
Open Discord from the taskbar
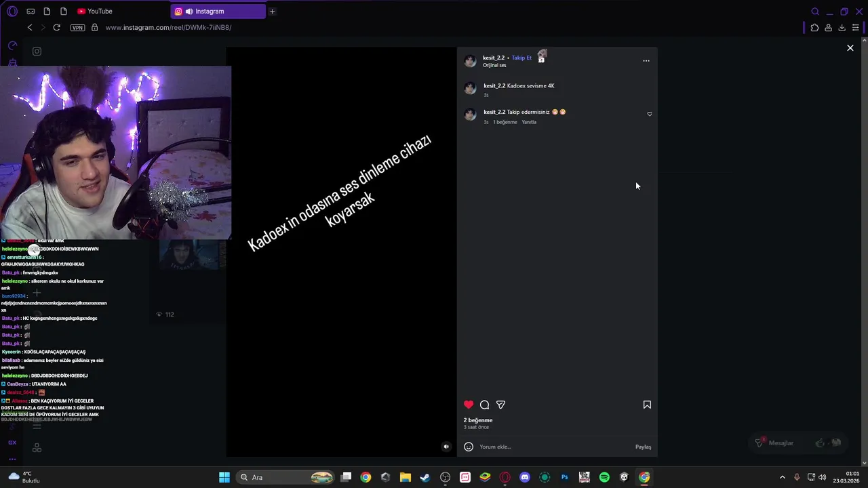point(525,477)
